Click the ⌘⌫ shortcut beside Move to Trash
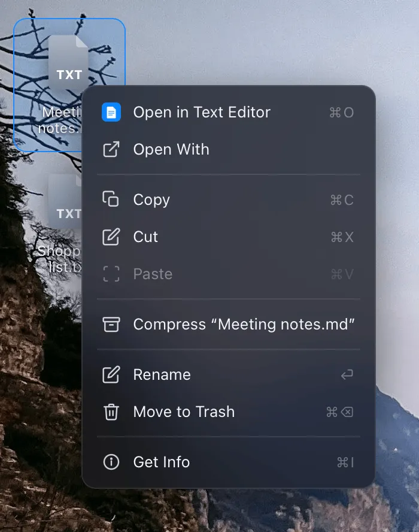 click(x=339, y=412)
